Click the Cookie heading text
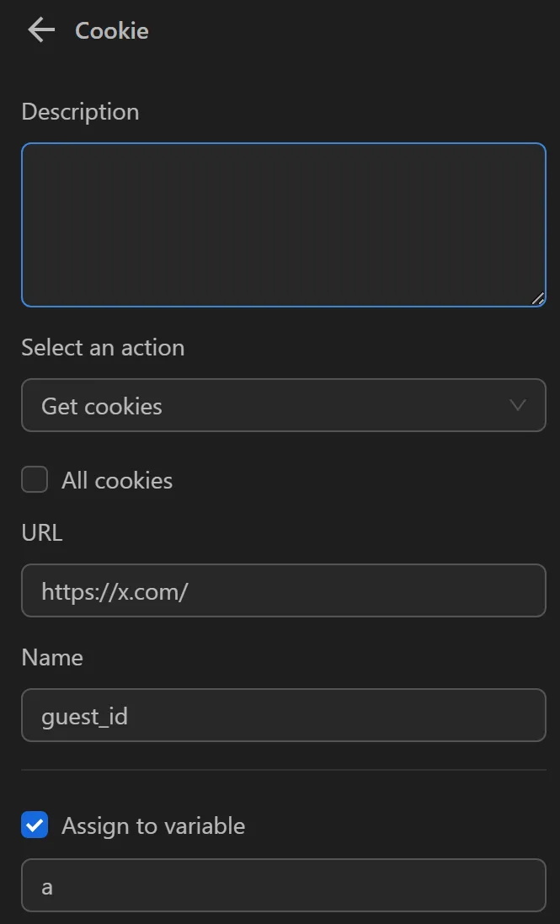 tap(111, 31)
